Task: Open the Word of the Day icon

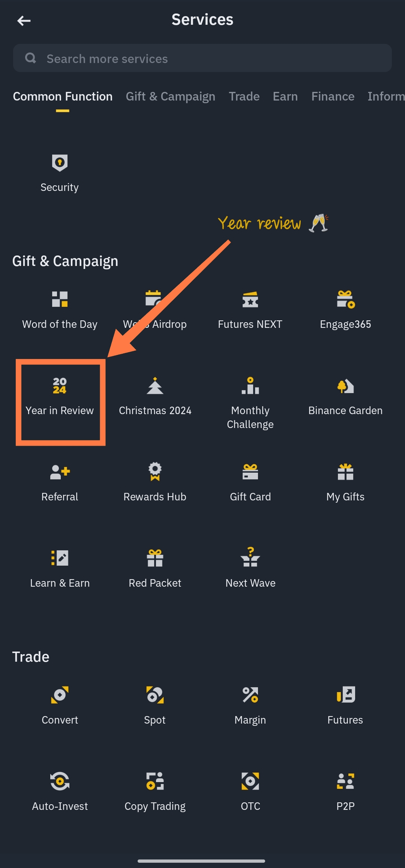Action: pyautogui.click(x=60, y=299)
